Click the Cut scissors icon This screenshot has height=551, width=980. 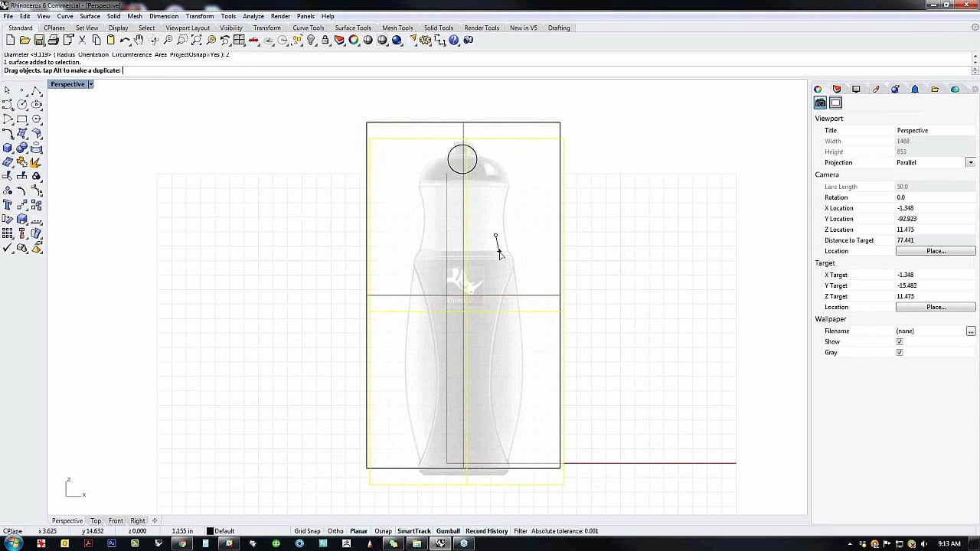tap(82, 40)
